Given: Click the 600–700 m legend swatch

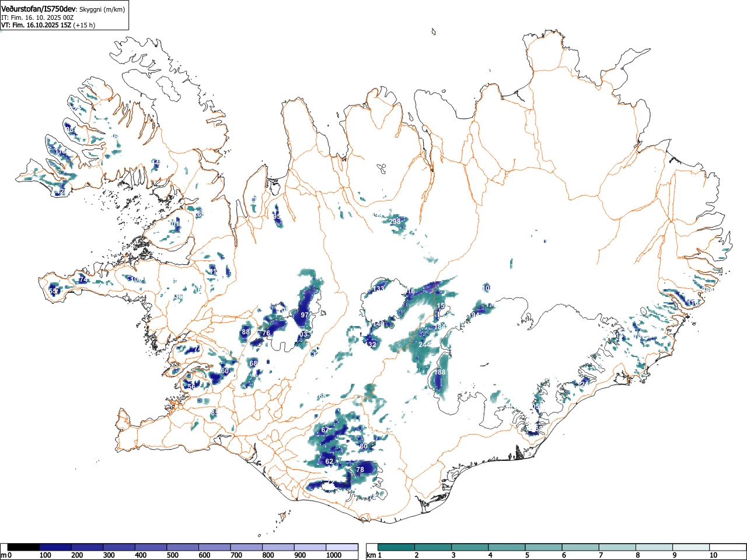Looking at the screenshot, I should coord(215,547).
